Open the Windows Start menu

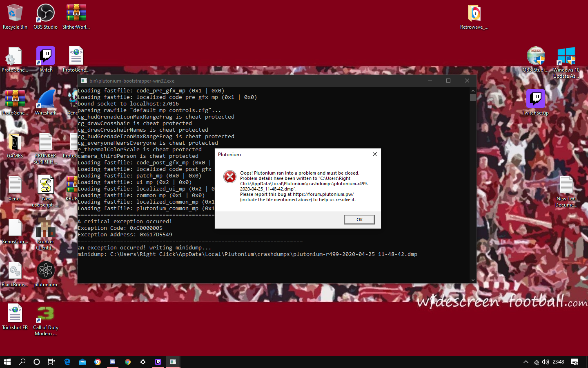coord(7,362)
